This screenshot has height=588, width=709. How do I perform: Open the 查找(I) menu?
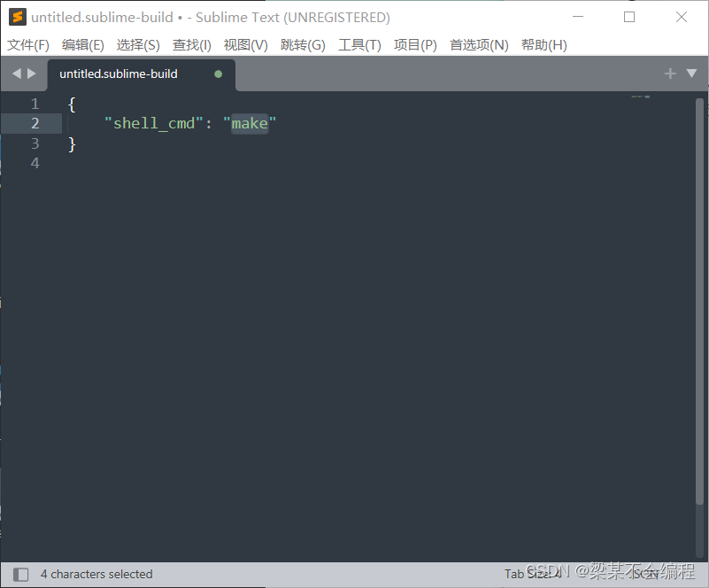point(192,45)
